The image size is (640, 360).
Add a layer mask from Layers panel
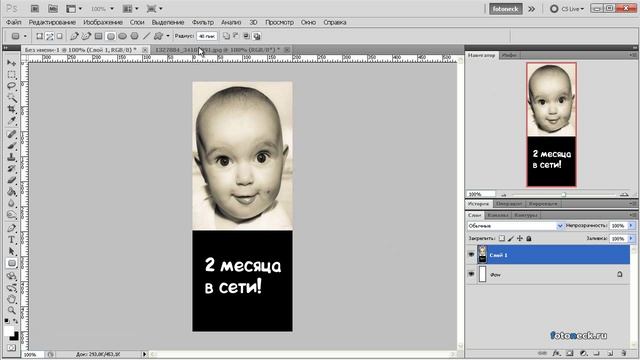coord(570,353)
